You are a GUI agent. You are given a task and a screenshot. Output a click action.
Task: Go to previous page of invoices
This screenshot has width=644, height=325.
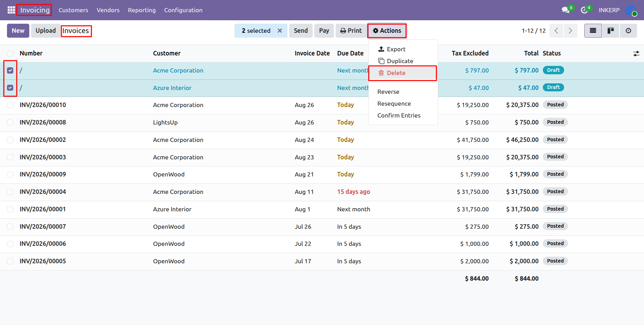tap(556, 31)
